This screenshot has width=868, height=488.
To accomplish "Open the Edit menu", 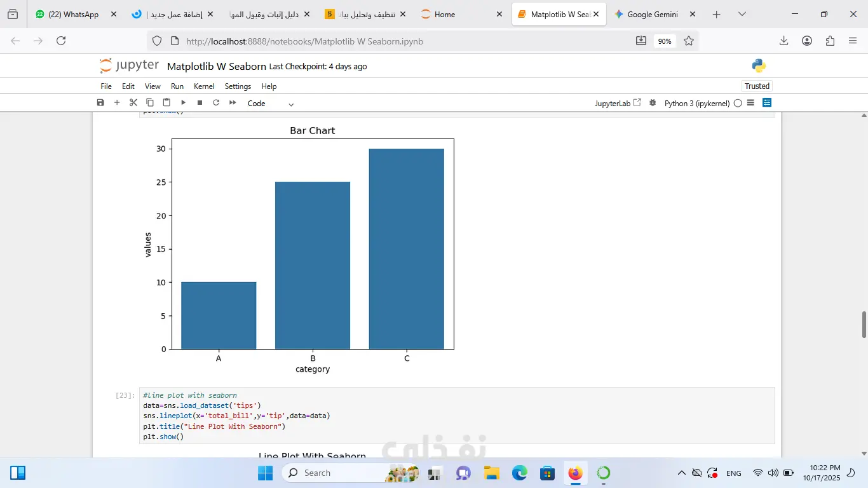I will pyautogui.click(x=128, y=86).
